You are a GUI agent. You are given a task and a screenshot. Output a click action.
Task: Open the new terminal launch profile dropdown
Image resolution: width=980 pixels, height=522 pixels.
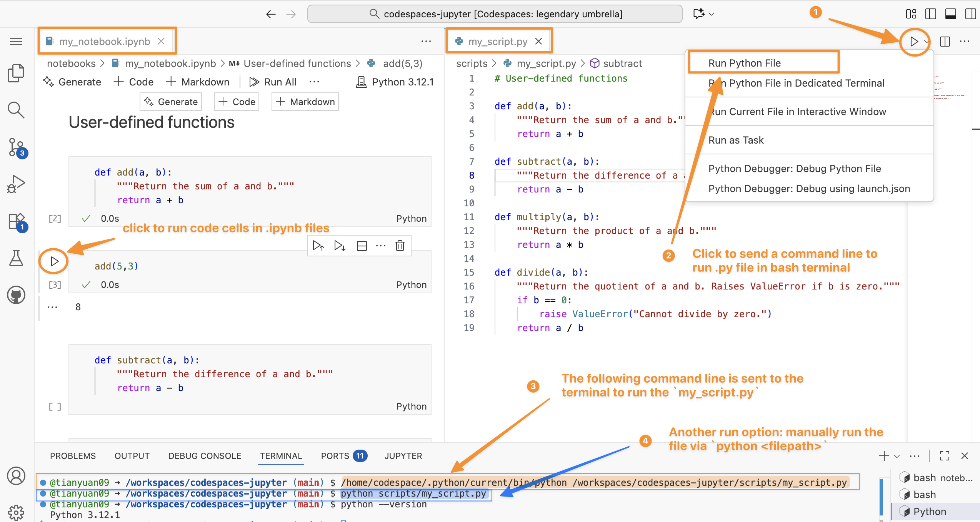[x=897, y=456]
